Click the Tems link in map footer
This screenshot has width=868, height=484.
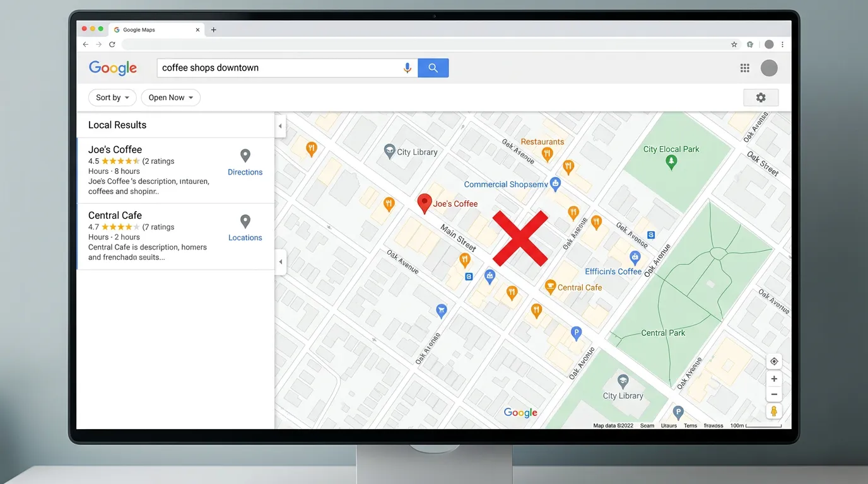tap(691, 425)
